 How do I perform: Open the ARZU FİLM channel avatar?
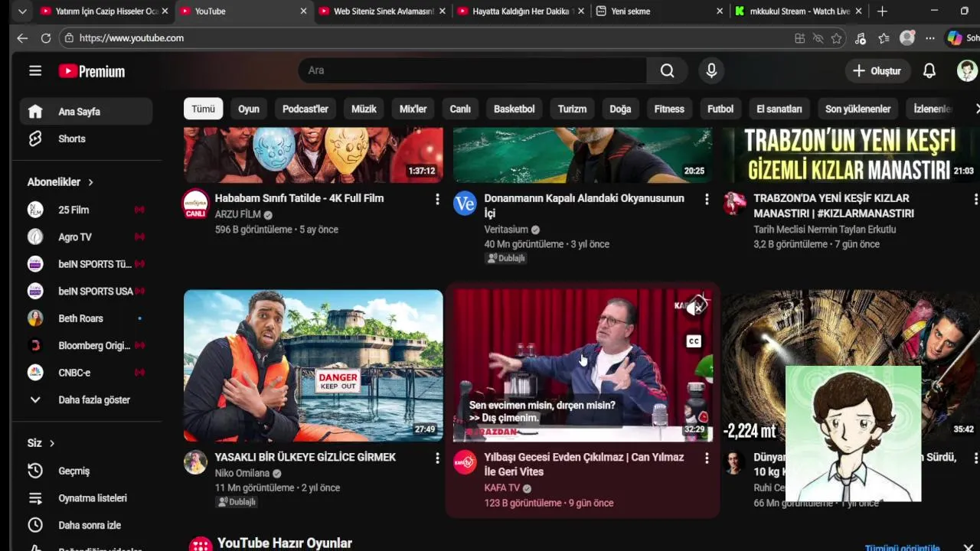(x=195, y=204)
